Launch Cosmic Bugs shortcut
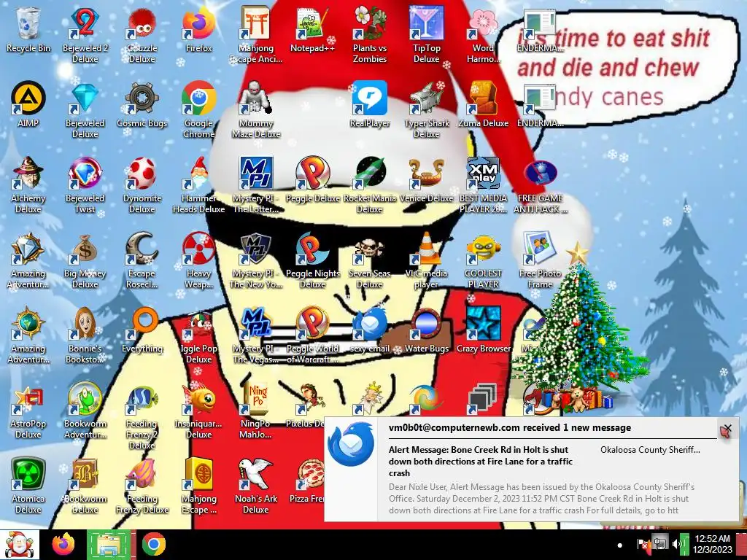 click(x=142, y=105)
